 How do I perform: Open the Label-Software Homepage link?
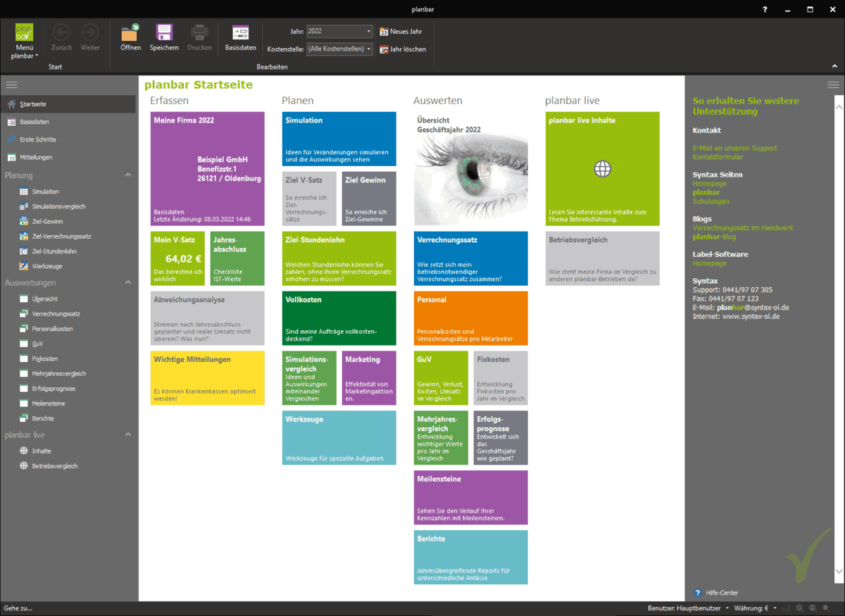pos(710,263)
